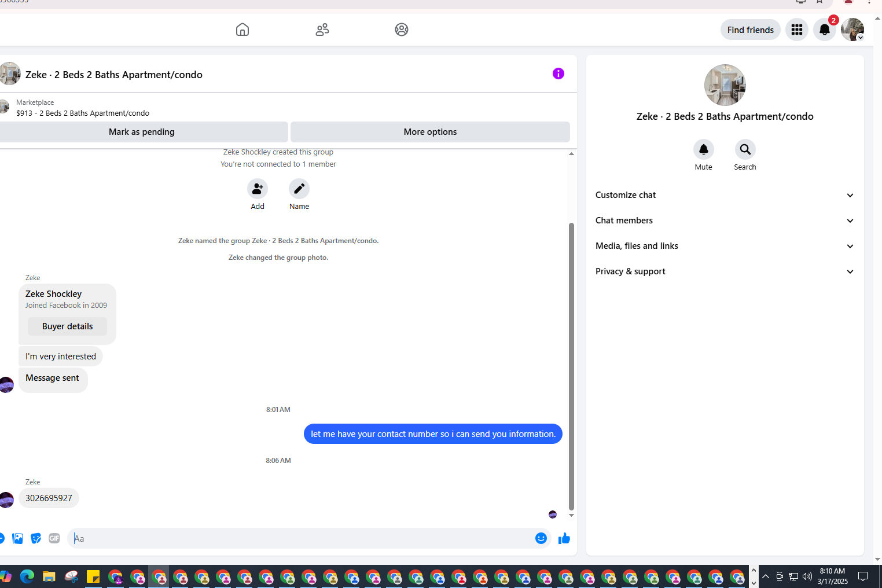Open Sticky Notes from the taskbar

click(x=93, y=576)
